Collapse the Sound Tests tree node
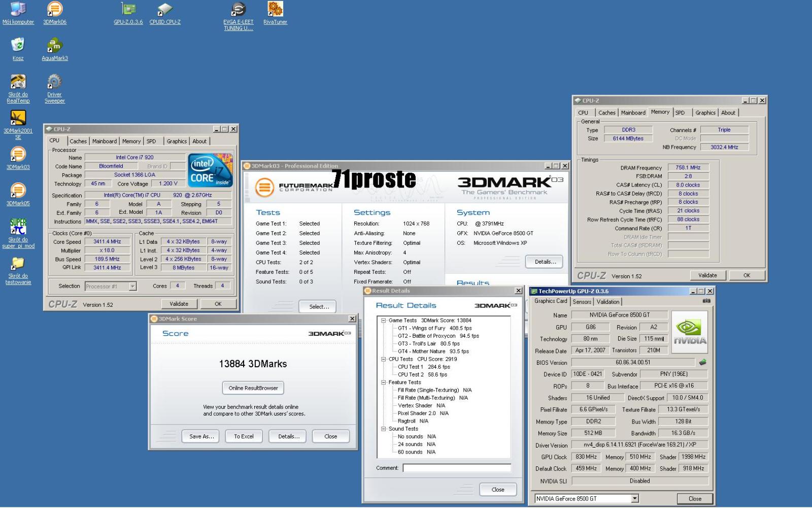This screenshot has width=812, height=508. 384,429
